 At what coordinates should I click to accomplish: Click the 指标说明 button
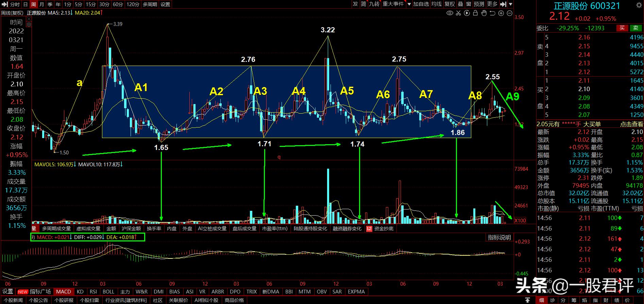499,238
